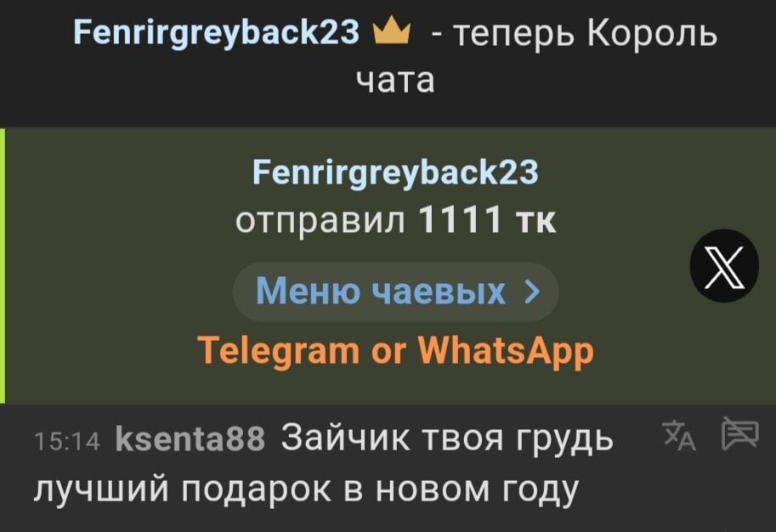Click the word Король in the announcement
Image resolution: width=776 pixels, height=532 pixels.
pyautogui.click(x=652, y=35)
